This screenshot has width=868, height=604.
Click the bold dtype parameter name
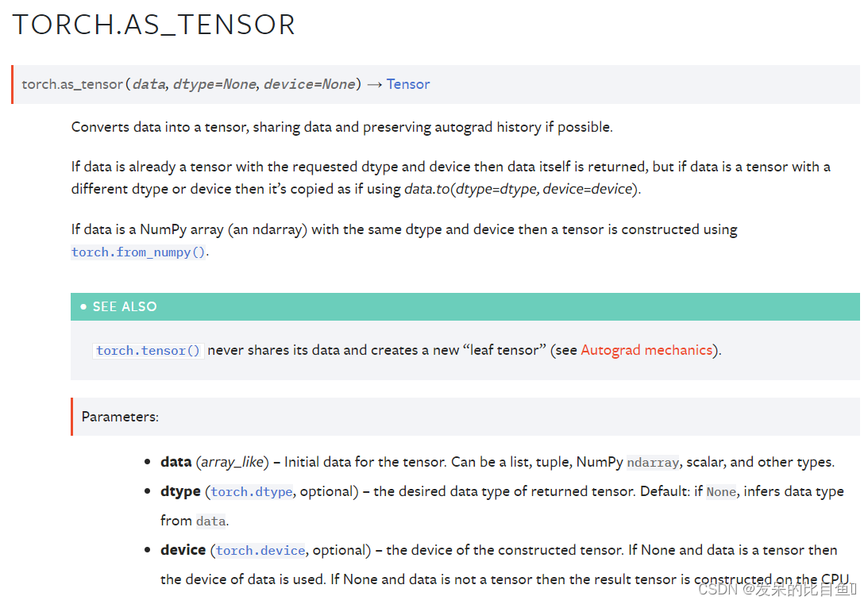180,491
